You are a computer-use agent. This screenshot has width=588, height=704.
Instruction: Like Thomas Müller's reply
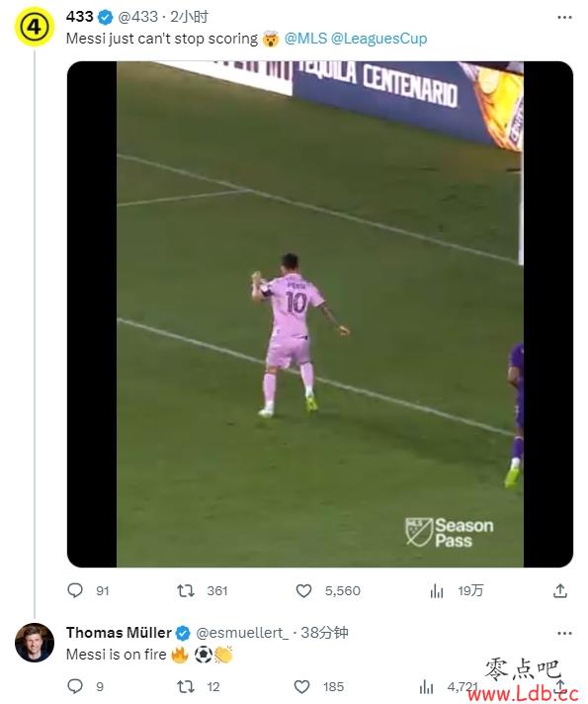(x=301, y=686)
